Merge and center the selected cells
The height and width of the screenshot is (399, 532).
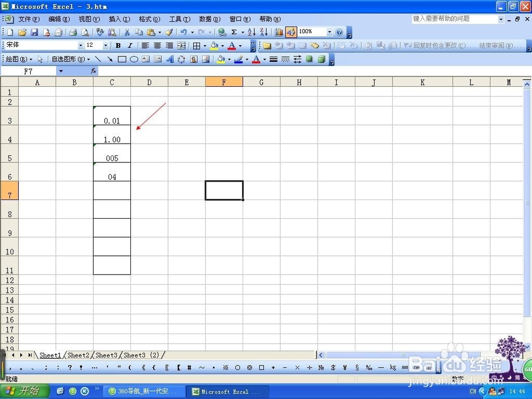(181, 45)
